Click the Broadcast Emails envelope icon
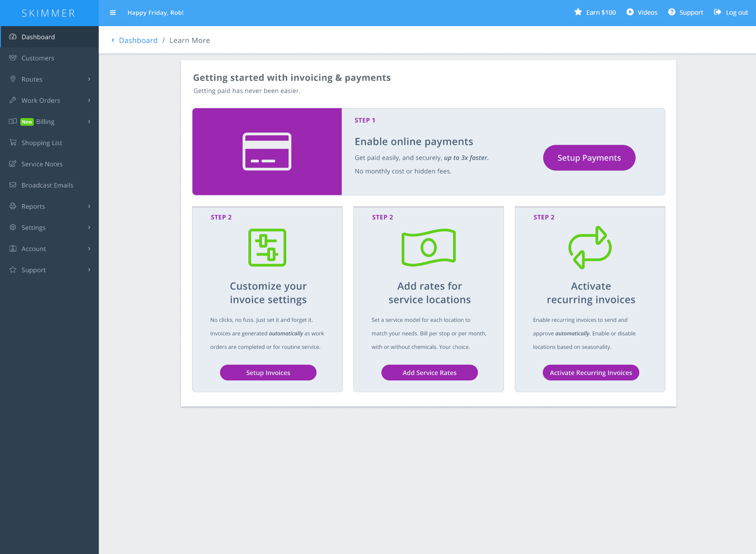756x554 pixels. pyautogui.click(x=13, y=185)
